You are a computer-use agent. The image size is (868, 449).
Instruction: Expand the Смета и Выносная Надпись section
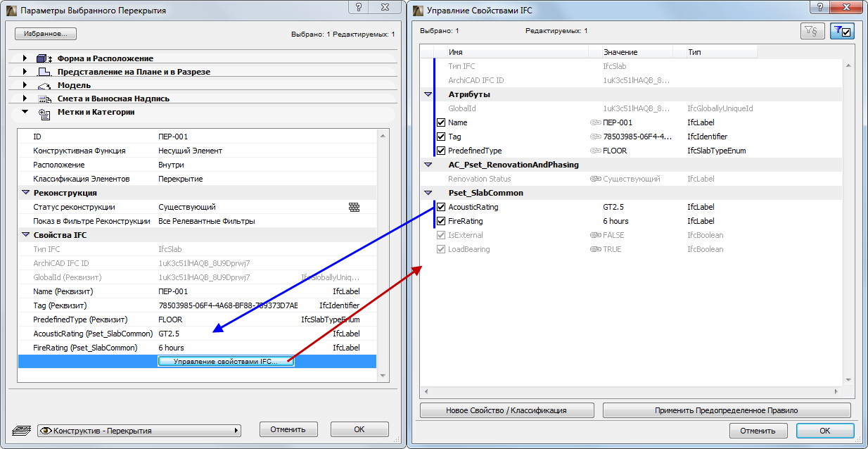coord(25,99)
